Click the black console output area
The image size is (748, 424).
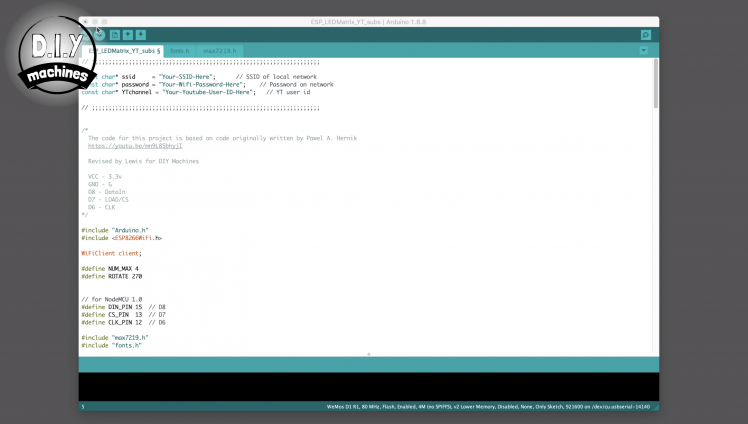pyautogui.click(x=369, y=386)
